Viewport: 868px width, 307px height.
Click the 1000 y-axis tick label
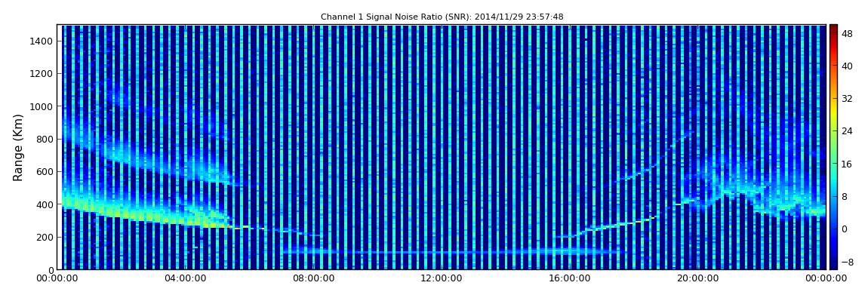pos(42,106)
